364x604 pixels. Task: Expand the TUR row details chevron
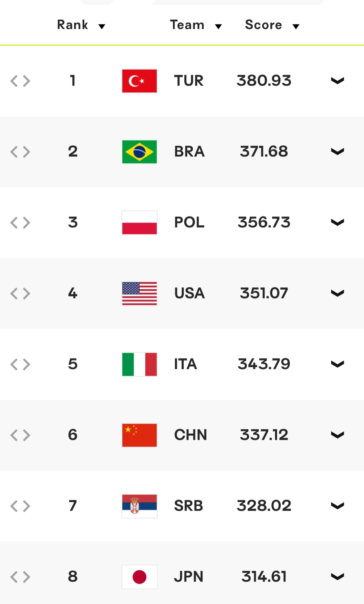337,81
